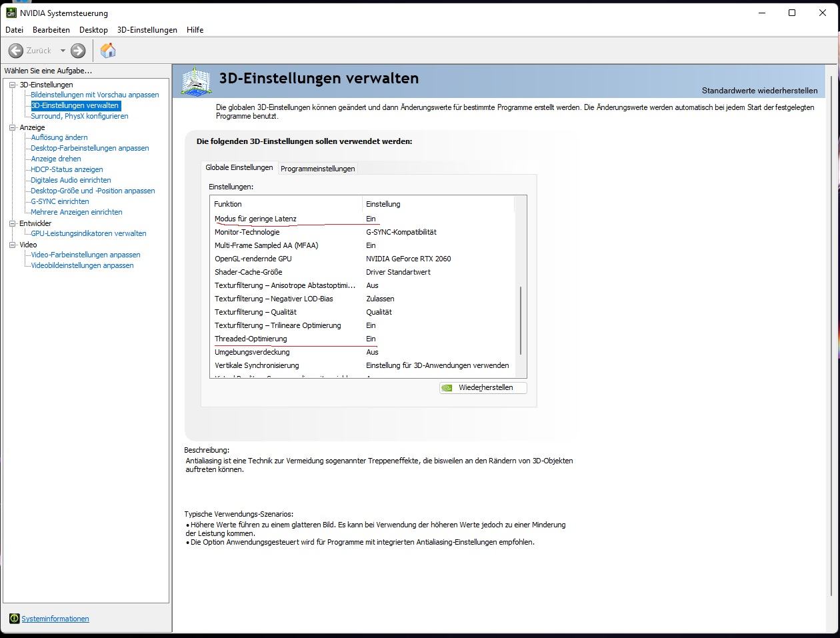
Task: Select the Vertikale Synchronisierung row
Action: click(363, 365)
